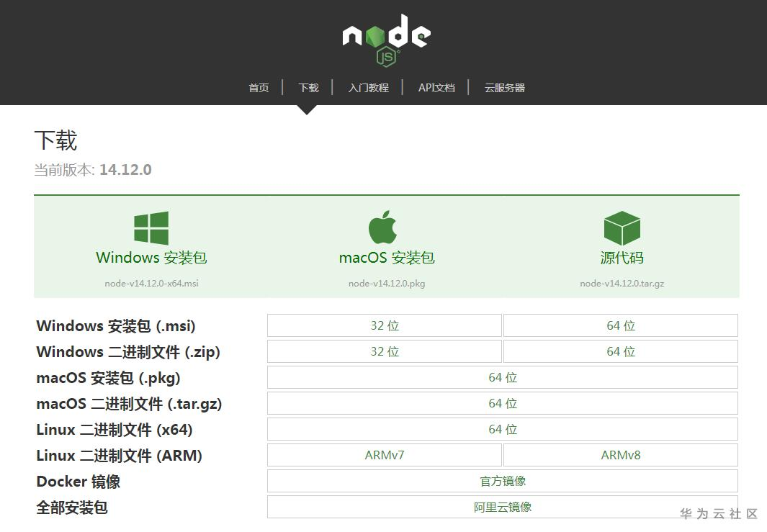Screen dimensions: 767x532
Task: Click the macOS 安装包 (.pkg) row label
Action: click(x=109, y=378)
